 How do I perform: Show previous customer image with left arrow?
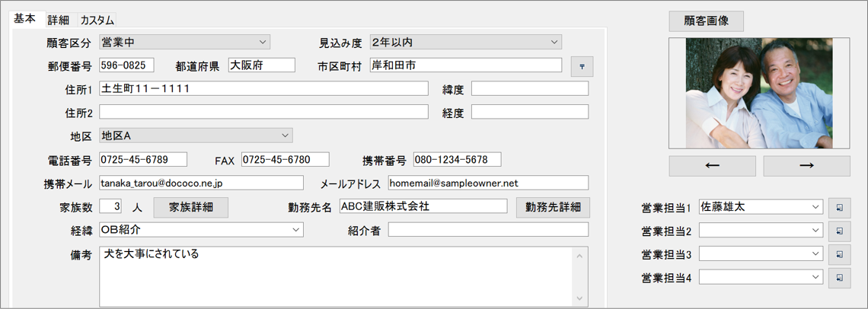click(x=712, y=166)
